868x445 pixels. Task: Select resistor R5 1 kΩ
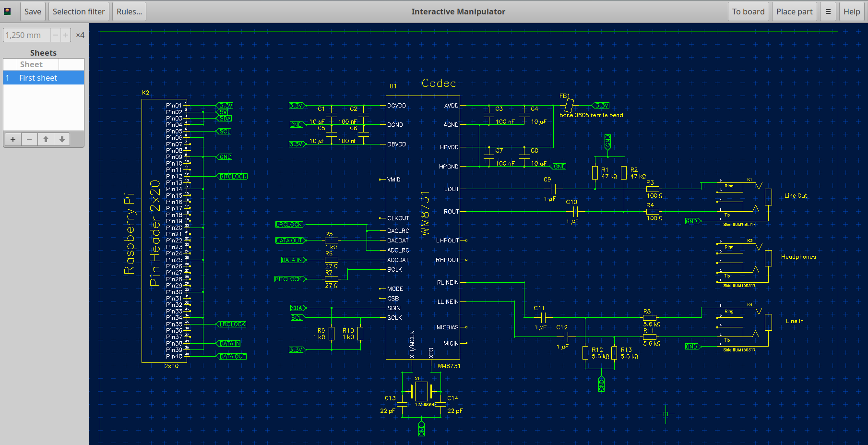[332, 241]
